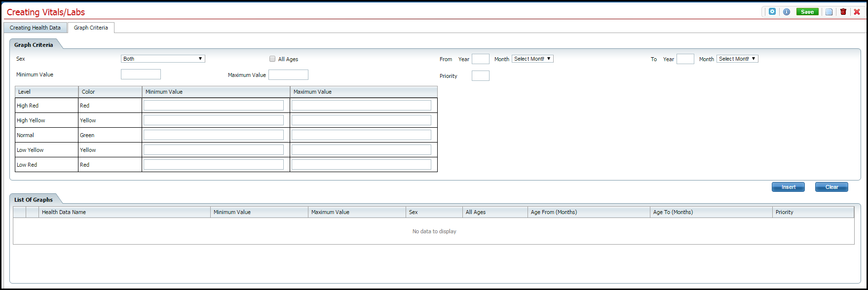Screen dimensions: 868x290
Task: Expand the To Month select dropdown
Action: coord(737,59)
